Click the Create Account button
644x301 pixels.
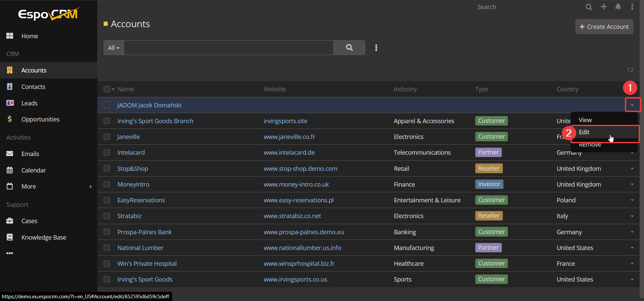pyautogui.click(x=604, y=27)
